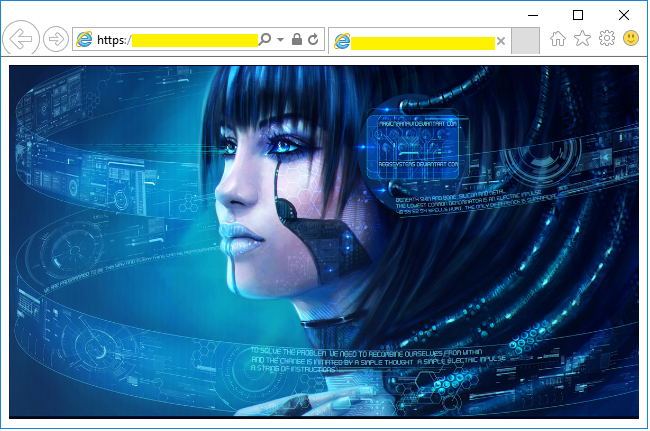Click the Internet Explorer icon in address bar
Image resolution: width=650 pixels, height=431 pixels.
(x=84, y=39)
